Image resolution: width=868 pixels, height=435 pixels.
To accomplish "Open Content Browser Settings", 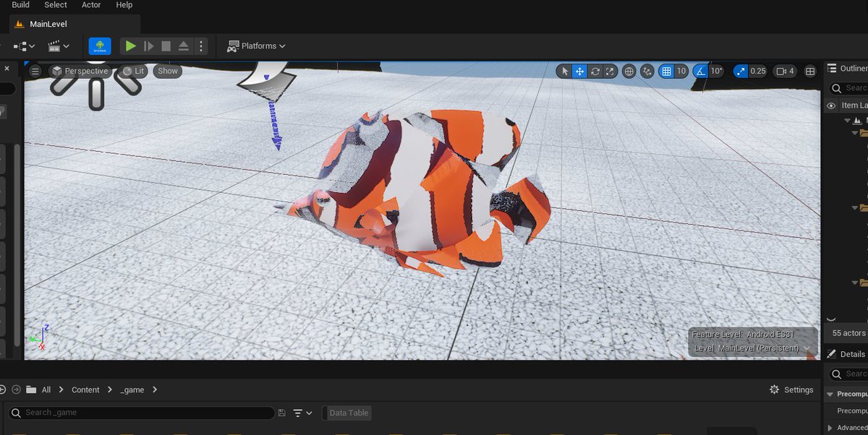I will 792,389.
